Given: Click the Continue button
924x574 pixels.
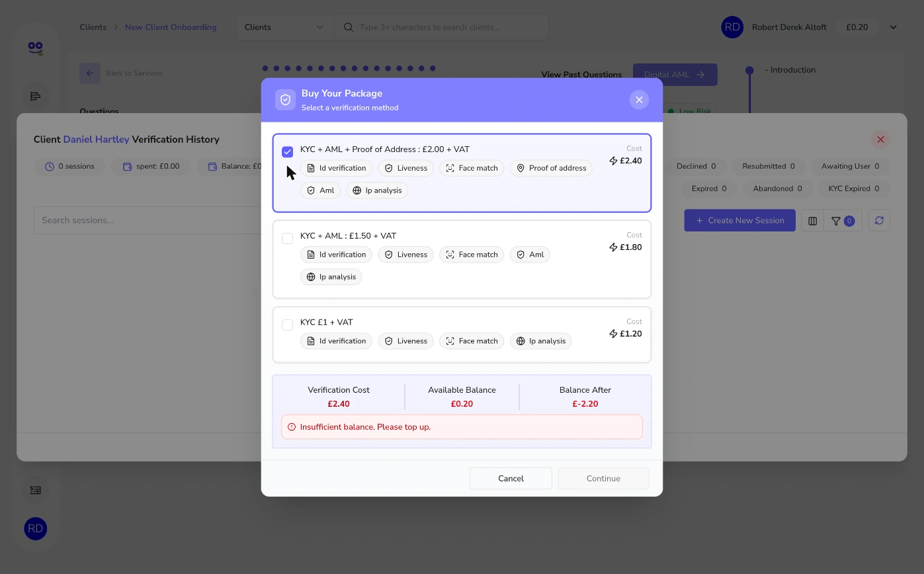Looking at the screenshot, I should click(x=603, y=478).
